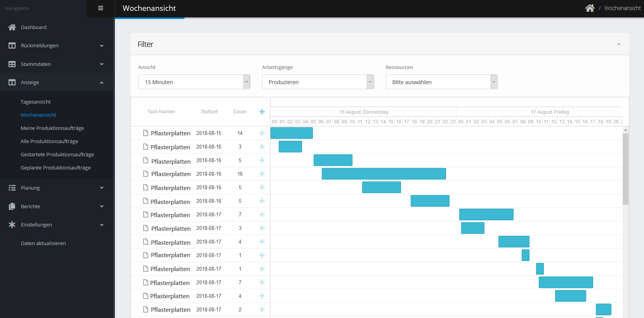Open Alle Produktionsaufträge in the sidebar
644x318 pixels.
(49, 141)
